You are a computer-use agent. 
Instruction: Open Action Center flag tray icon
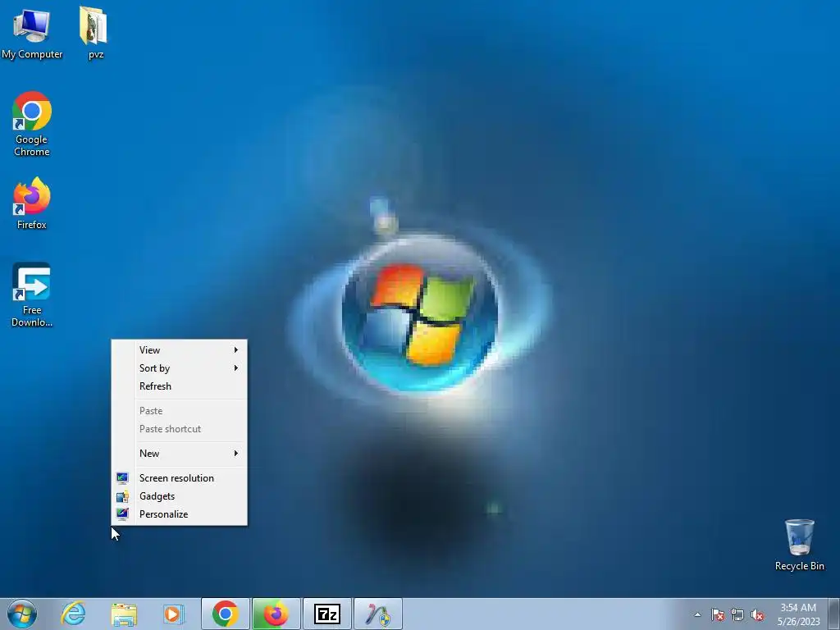tap(718, 614)
